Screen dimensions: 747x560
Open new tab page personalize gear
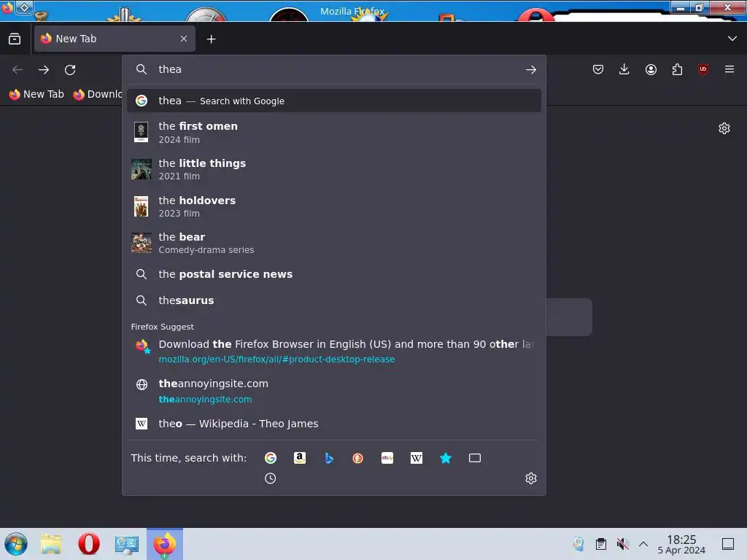(x=724, y=128)
